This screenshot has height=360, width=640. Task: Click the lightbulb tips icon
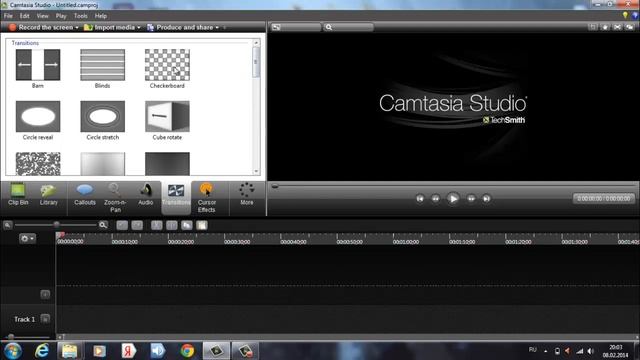point(625,16)
